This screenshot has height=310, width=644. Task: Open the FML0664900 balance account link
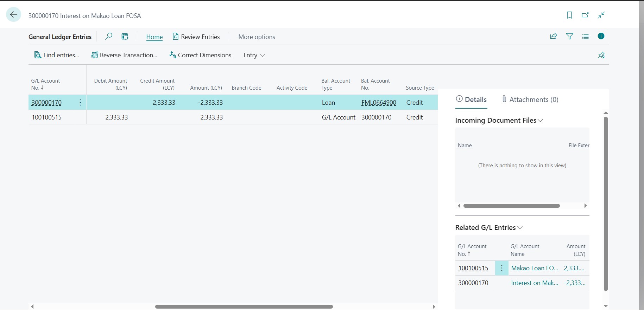[379, 103]
